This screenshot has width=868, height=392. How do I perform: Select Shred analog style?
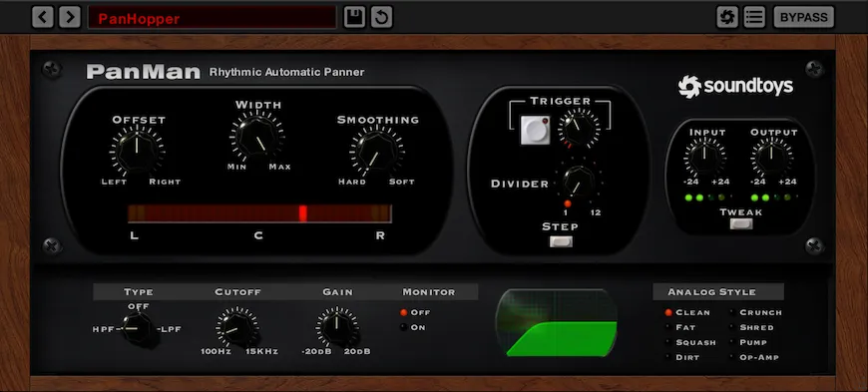coord(751,328)
